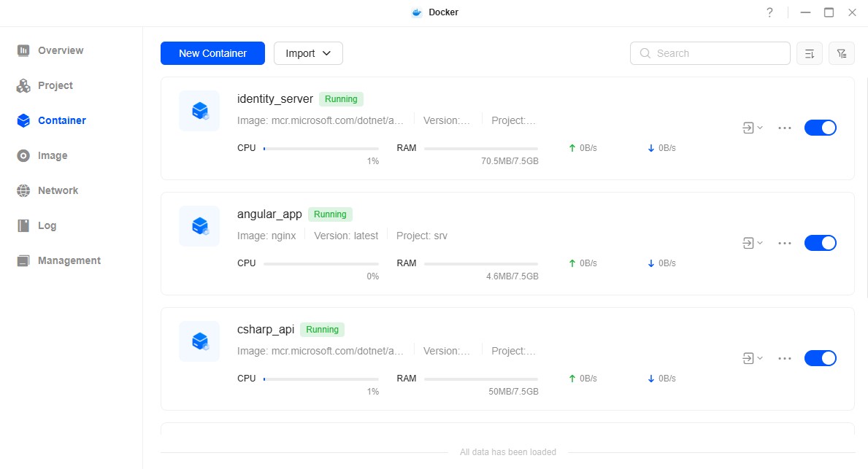Click identity_server CPU usage bar

321,148
